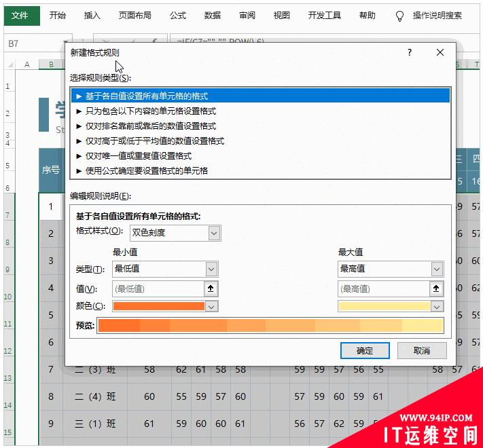The image size is (483, 448).
Task: Expand the maximum color dropdown arrow
Action: click(x=437, y=306)
